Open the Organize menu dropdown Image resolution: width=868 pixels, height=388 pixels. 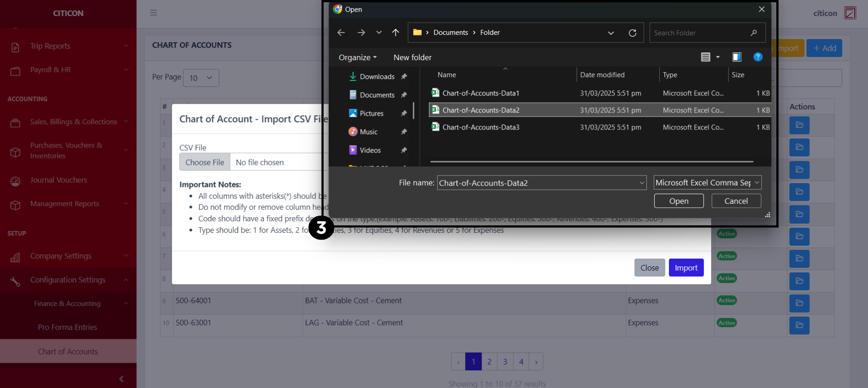point(357,57)
